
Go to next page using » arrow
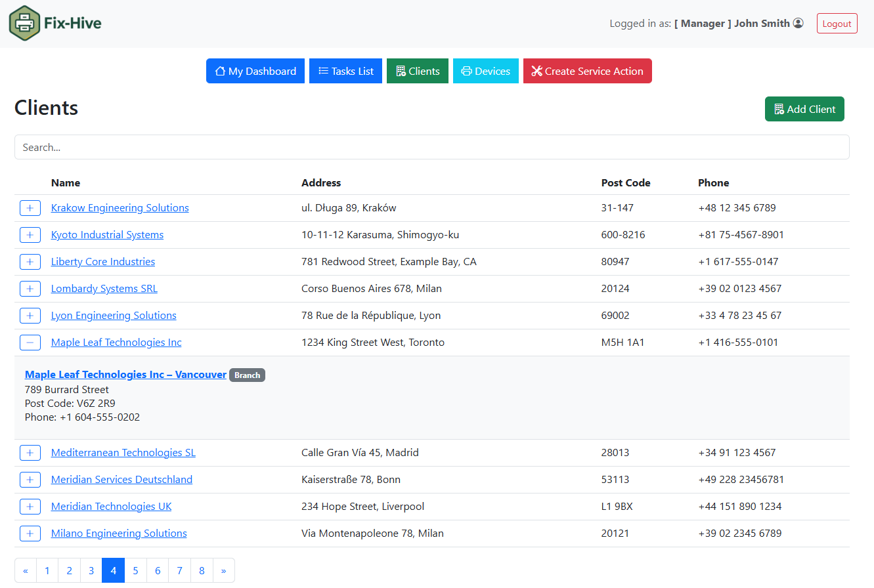[x=223, y=571]
